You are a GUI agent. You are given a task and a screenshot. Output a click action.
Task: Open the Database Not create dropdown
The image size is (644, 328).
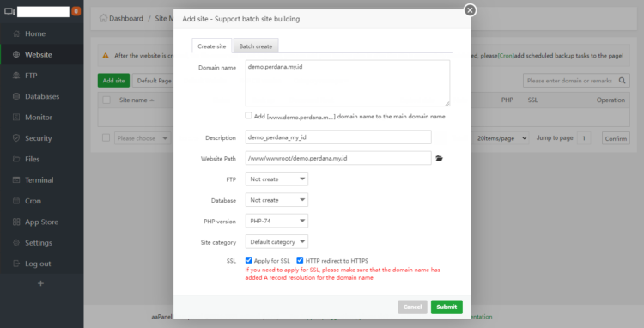pyautogui.click(x=276, y=200)
